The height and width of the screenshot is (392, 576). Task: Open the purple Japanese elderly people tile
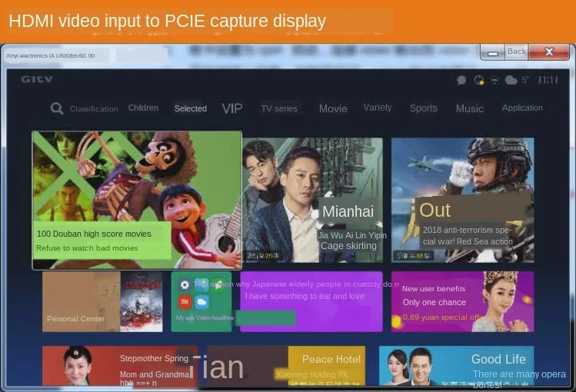pyautogui.click(x=311, y=302)
